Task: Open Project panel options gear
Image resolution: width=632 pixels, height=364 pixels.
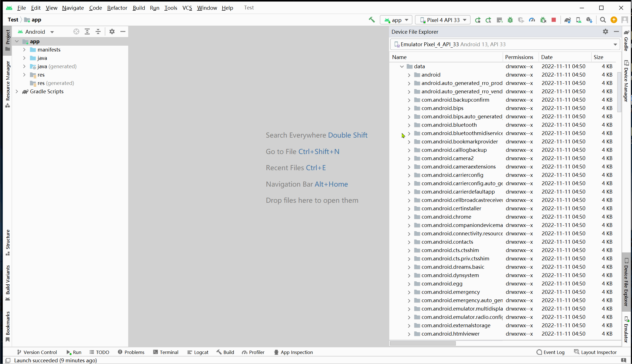Action: point(112,32)
